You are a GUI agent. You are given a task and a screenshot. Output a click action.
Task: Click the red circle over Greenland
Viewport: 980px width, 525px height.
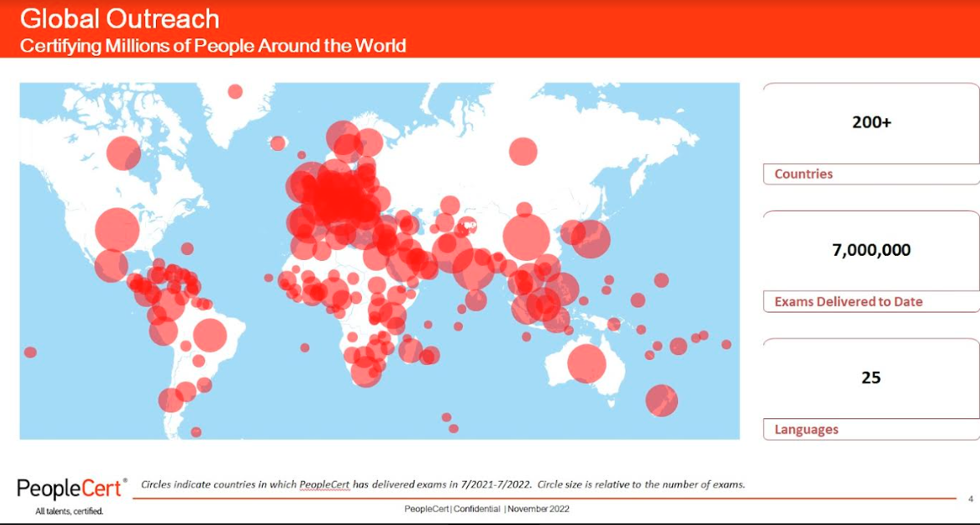pyautogui.click(x=235, y=92)
